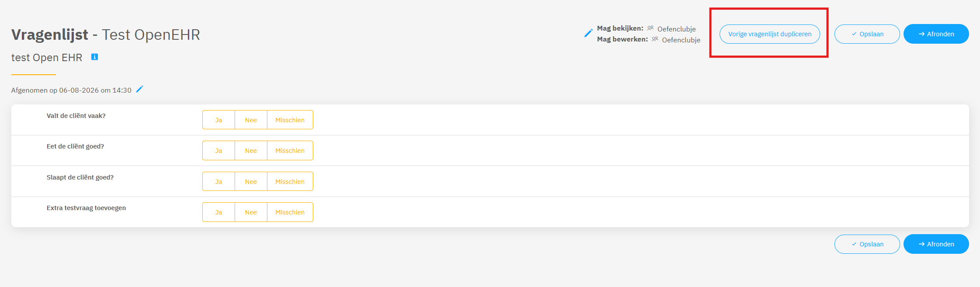This screenshot has width=980, height=287.
Task: Choose Nee for Slaapt de cliënt goed
Action: coord(251,181)
